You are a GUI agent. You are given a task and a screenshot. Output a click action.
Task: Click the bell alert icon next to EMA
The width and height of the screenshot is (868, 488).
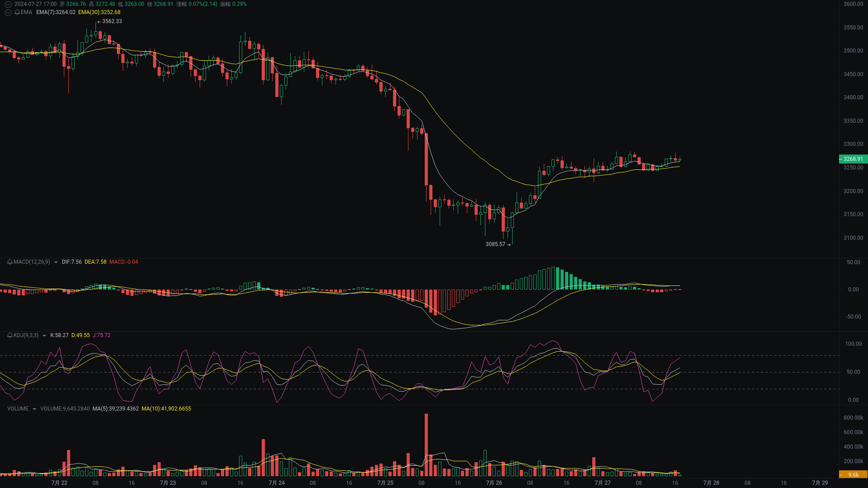tap(17, 12)
